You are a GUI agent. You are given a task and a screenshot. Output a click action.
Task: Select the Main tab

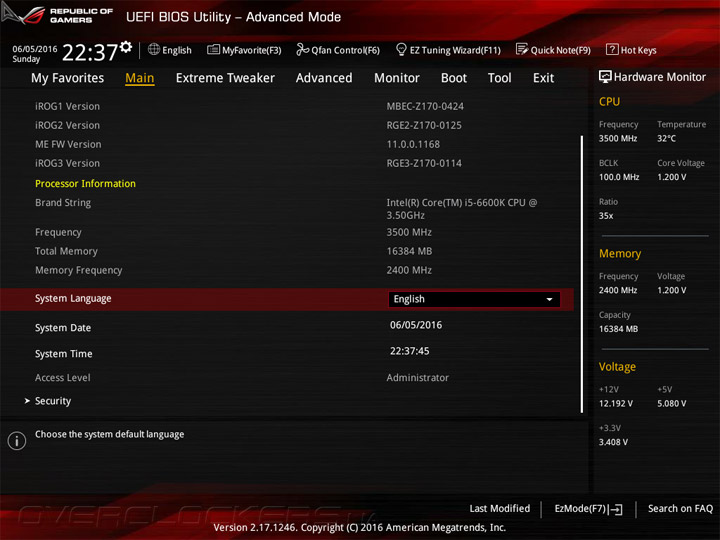(140, 78)
